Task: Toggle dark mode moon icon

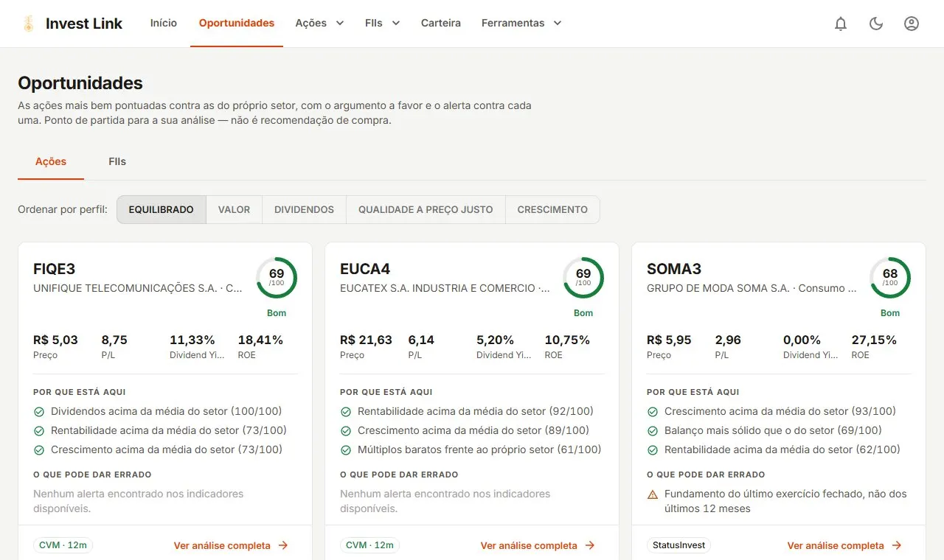Action: click(876, 24)
